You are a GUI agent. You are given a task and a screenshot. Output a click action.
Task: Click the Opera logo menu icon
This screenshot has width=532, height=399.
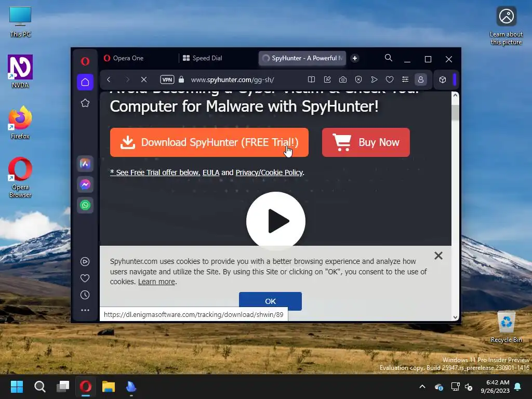(85, 61)
